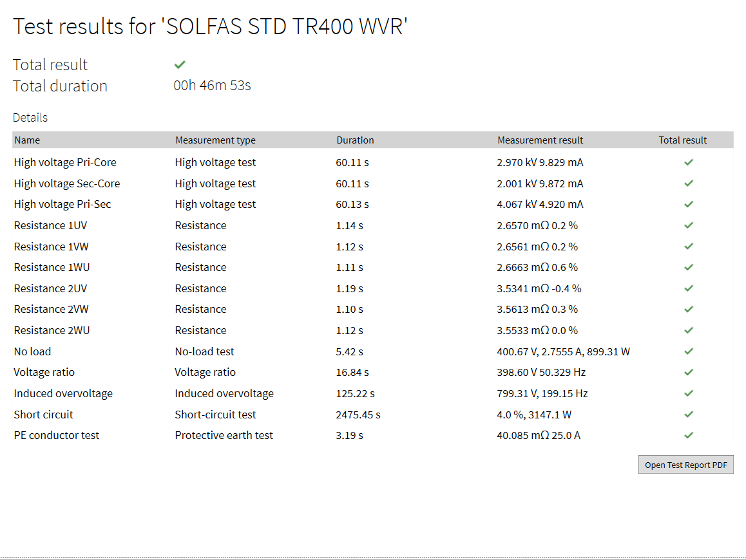Click the Total result column header
The height and width of the screenshot is (560, 746).
tap(682, 140)
